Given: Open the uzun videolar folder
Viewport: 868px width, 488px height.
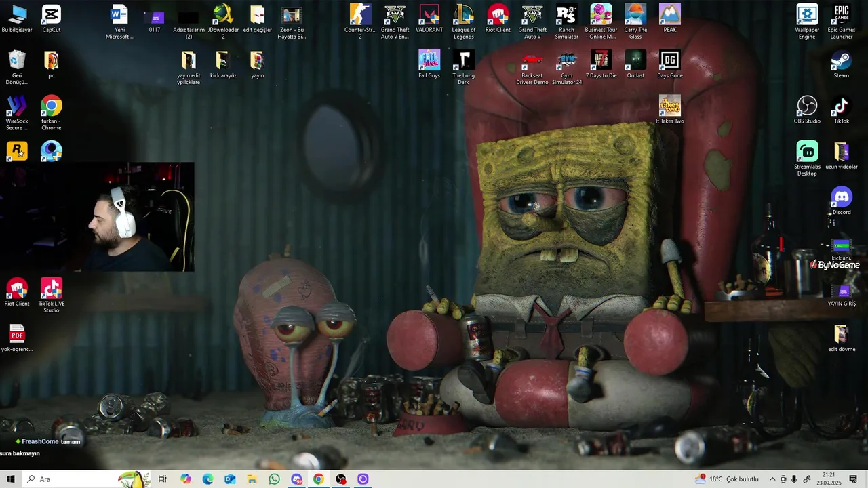Looking at the screenshot, I should [x=842, y=155].
